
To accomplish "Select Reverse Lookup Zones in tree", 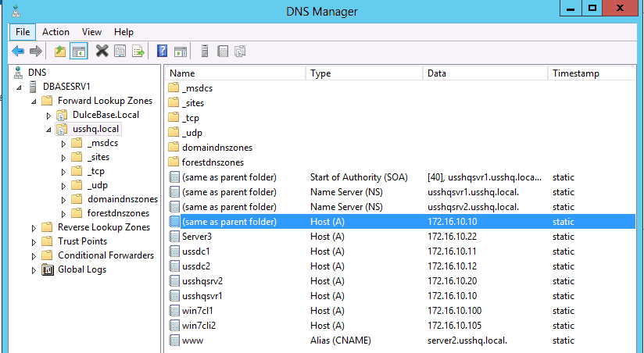I will pyautogui.click(x=104, y=227).
